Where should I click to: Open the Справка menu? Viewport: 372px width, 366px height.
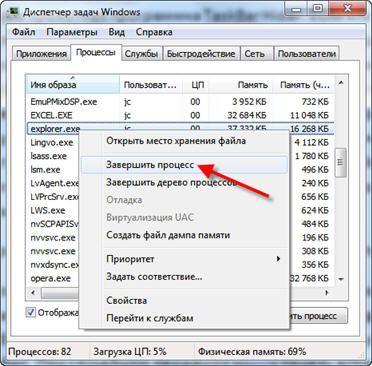pos(154,32)
